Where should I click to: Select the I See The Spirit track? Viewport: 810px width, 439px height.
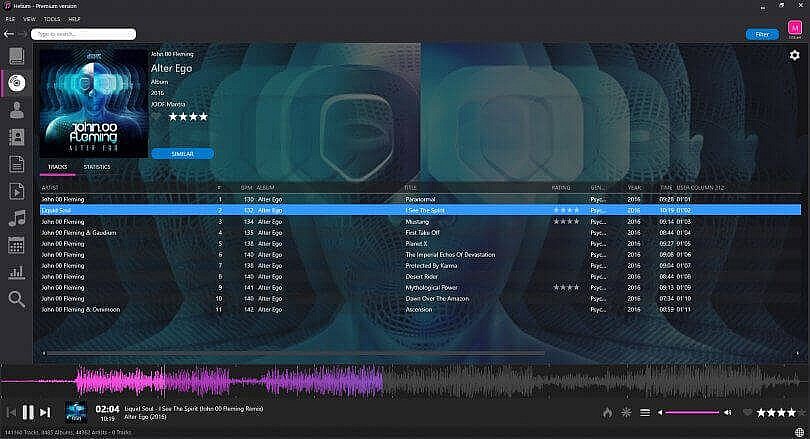click(420, 210)
